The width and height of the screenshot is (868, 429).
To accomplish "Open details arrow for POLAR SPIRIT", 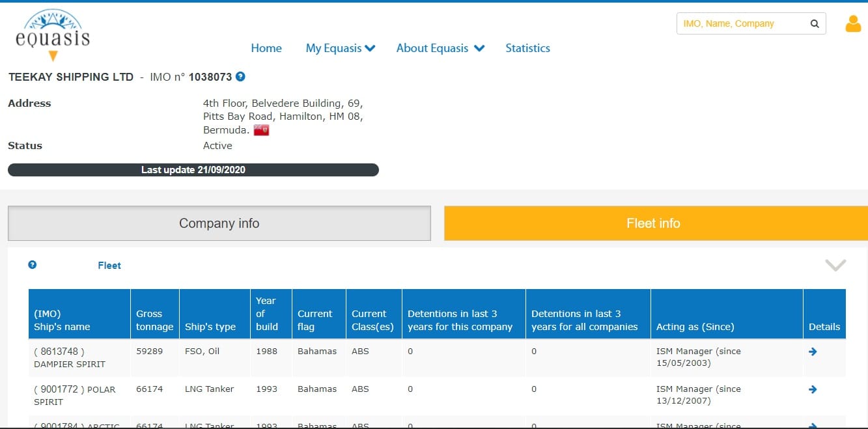I will (813, 389).
